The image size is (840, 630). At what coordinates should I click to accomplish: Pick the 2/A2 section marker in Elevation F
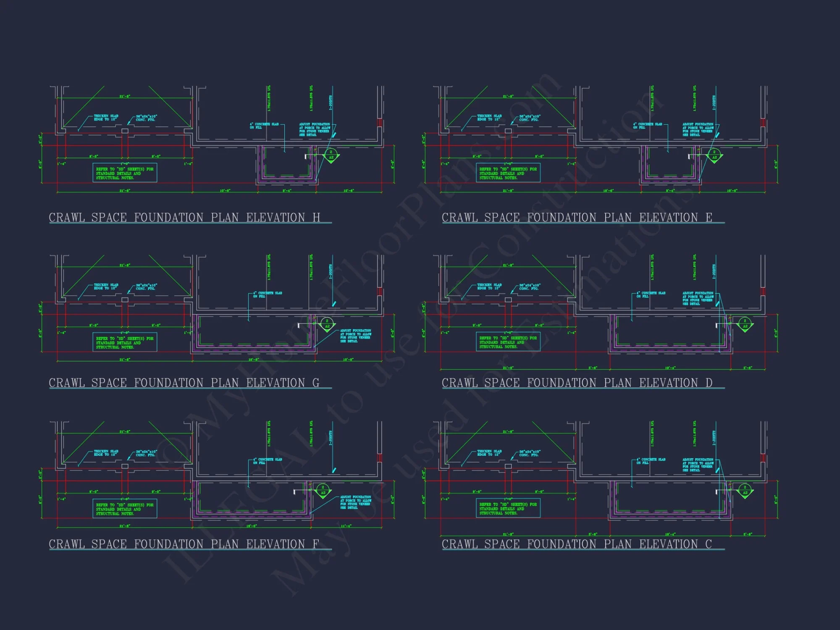click(323, 490)
